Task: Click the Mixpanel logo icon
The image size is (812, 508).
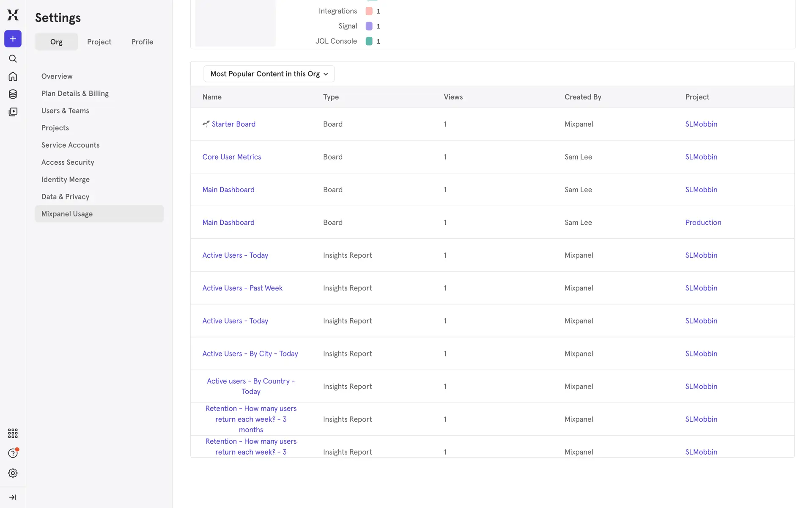Action: click(x=13, y=15)
